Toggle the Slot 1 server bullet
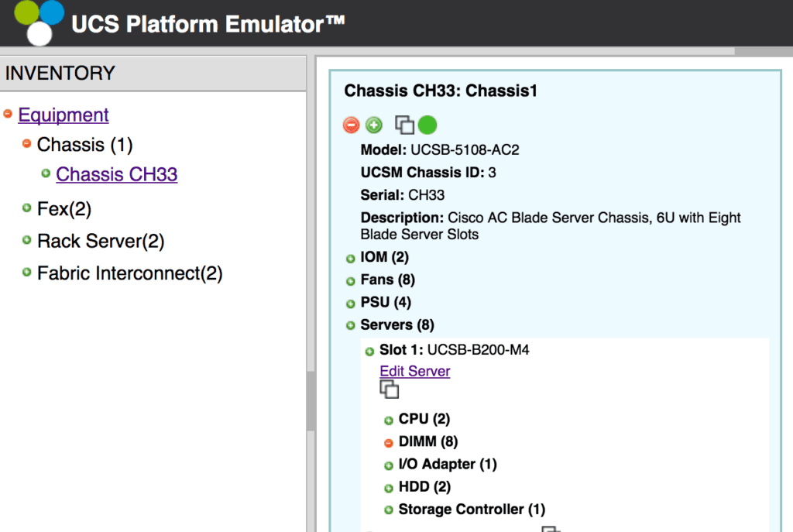Image resolution: width=793 pixels, height=532 pixels. (369, 352)
